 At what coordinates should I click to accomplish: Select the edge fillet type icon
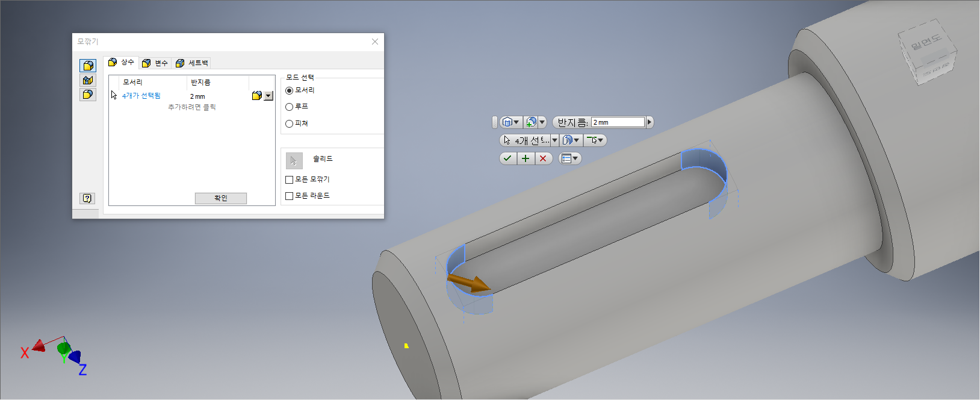coord(88,66)
